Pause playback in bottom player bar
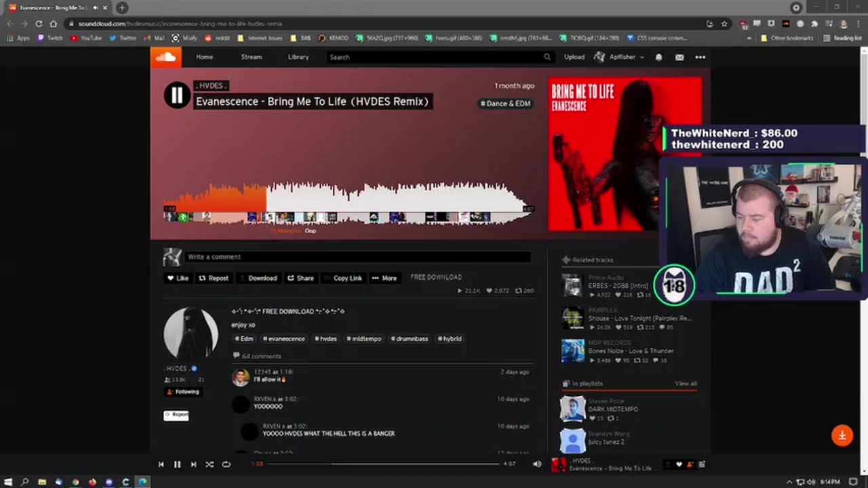The height and width of the screenshot is (488, 868). 177,464
